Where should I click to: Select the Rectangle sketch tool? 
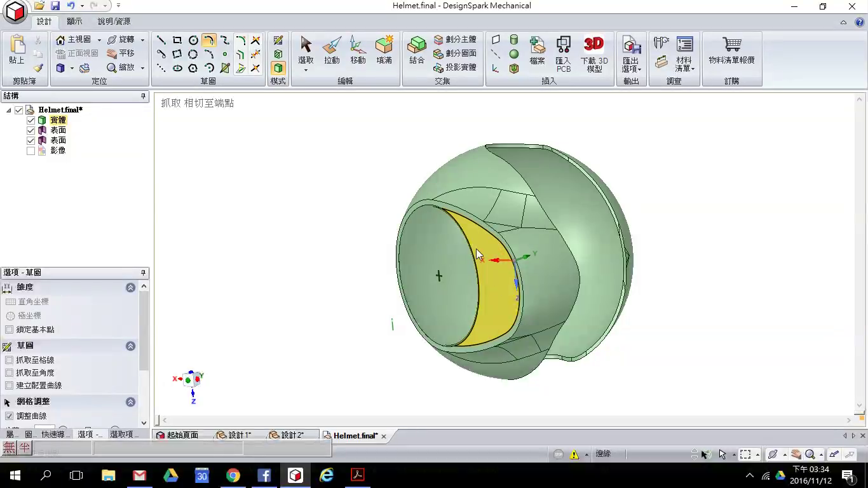177,40
